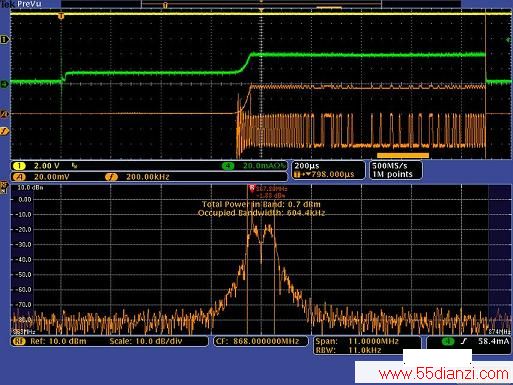Click the 20.00mV amplitude trace scale
This screenshot has height=385, width=513.
[x=52, y=177]
